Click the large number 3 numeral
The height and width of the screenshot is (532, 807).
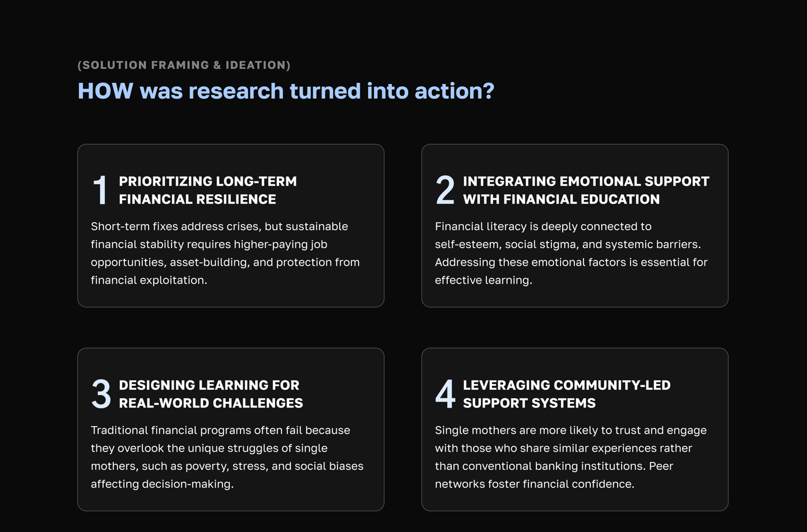tap(101, 394)
